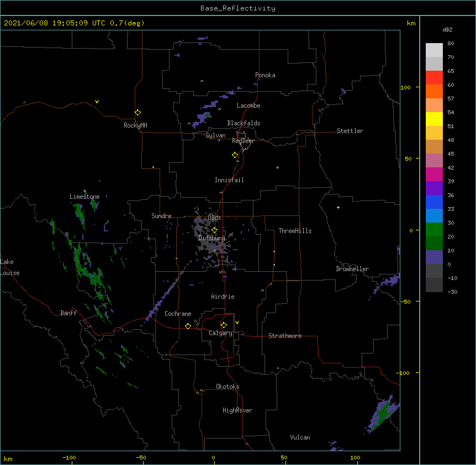Click the dBZ legend heading

click(x=447, y=29)
